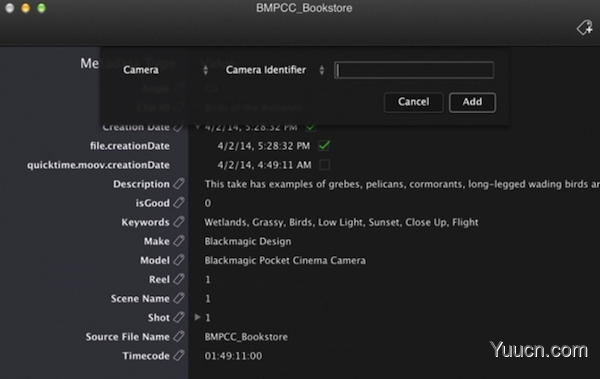
Task: Click the 4/2/14, 4:49:11 AM date value
Action: (264, 165)
